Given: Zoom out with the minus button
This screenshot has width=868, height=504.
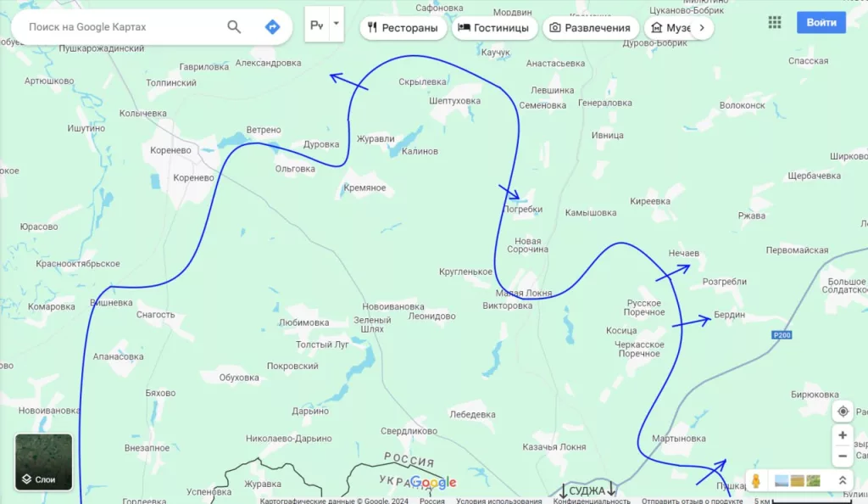Looking at the screenshot, I should (x=843, y=456).
